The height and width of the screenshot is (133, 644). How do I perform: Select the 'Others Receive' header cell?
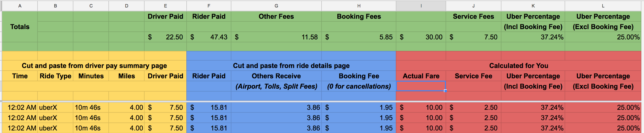[x=276, y=76]
